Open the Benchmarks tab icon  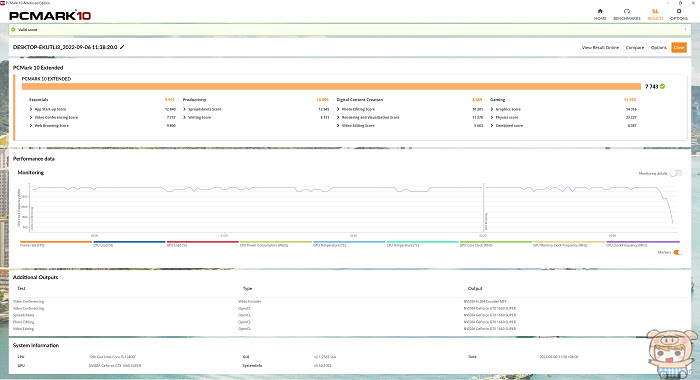coord(627,11)
